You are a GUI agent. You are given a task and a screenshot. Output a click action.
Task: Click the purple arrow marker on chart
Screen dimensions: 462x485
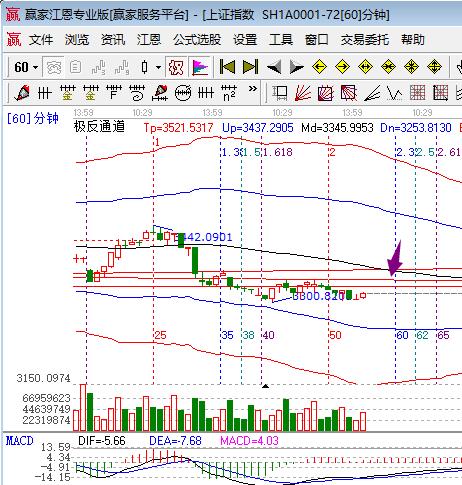click(x=395, y=258)
